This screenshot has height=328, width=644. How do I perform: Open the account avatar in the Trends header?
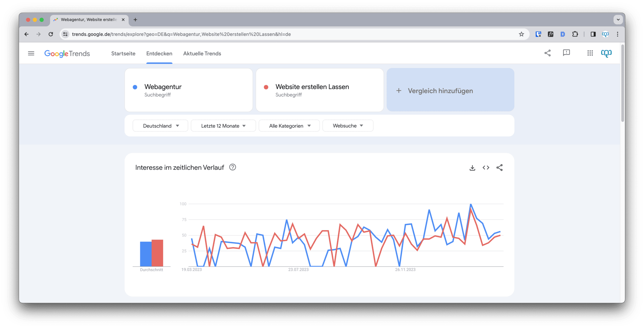(606, 53)
